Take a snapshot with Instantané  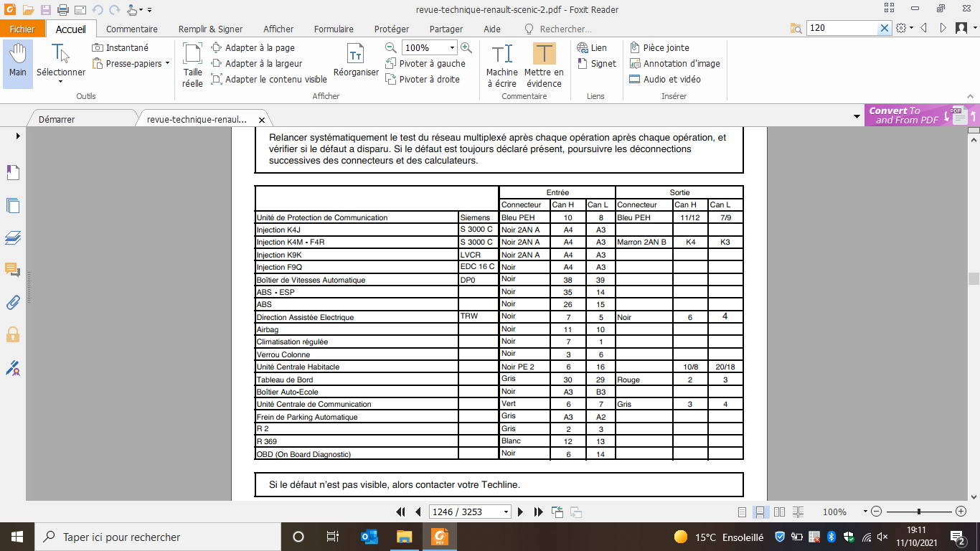pyautogui.click(x=121, y=47)
